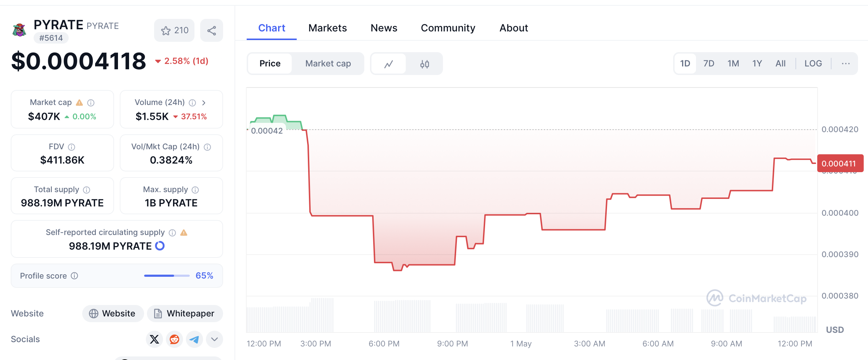The image size is (868, 360).
Task: Select the 7D time range
Action: (709, 64)
